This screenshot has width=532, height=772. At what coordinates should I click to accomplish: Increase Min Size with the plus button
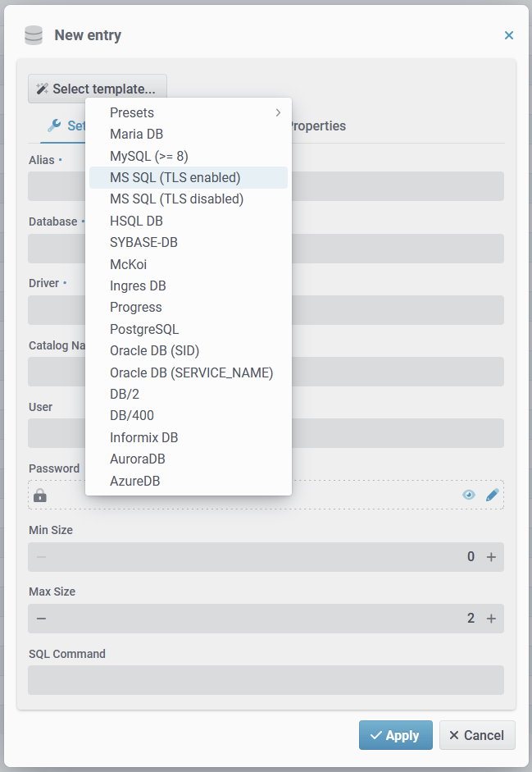pyautogui.click(x=491, y=557)
